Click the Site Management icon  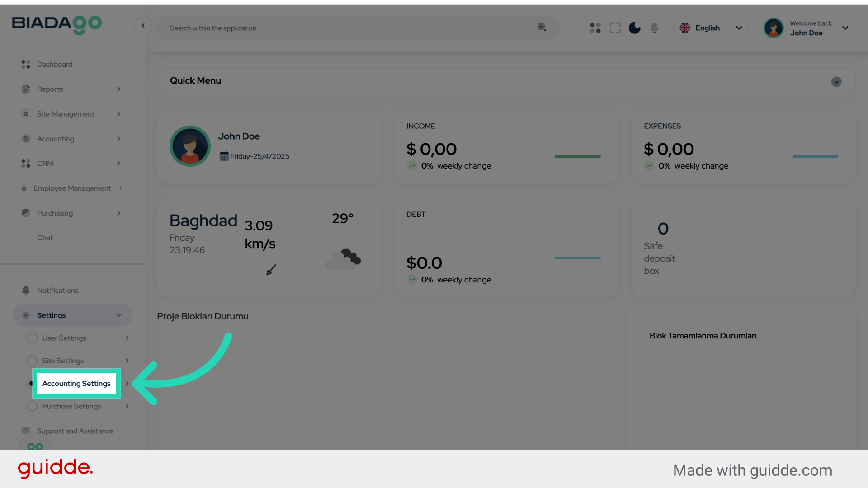tap(26, 114)
